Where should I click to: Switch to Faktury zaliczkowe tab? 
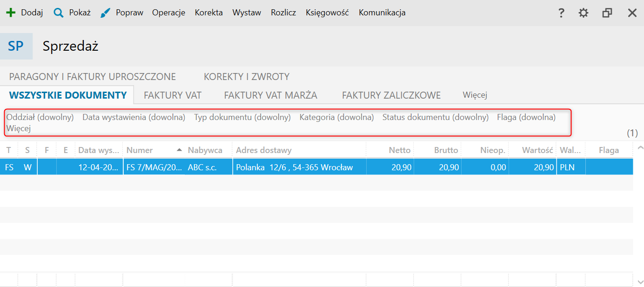(x=391, y=95)
